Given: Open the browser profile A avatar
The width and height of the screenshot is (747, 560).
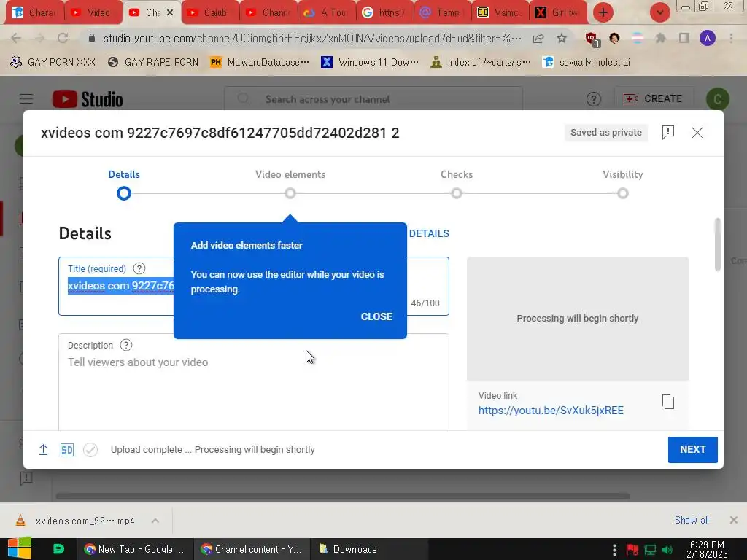Looking at the screenshot, I should click(708, 38).
